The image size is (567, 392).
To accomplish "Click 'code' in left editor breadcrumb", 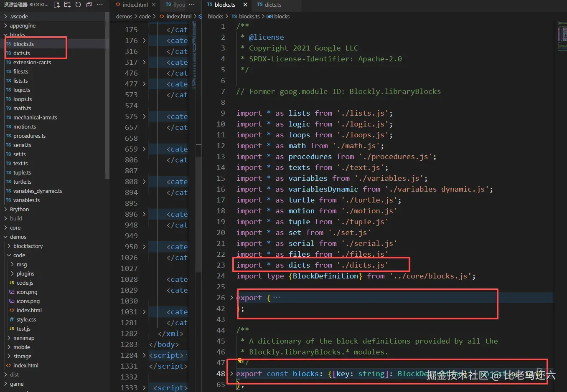I will point(145,16).
